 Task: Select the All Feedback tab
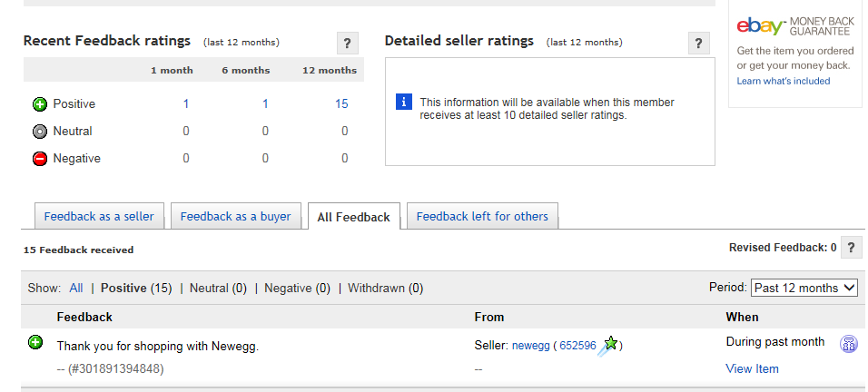point(353,217)
